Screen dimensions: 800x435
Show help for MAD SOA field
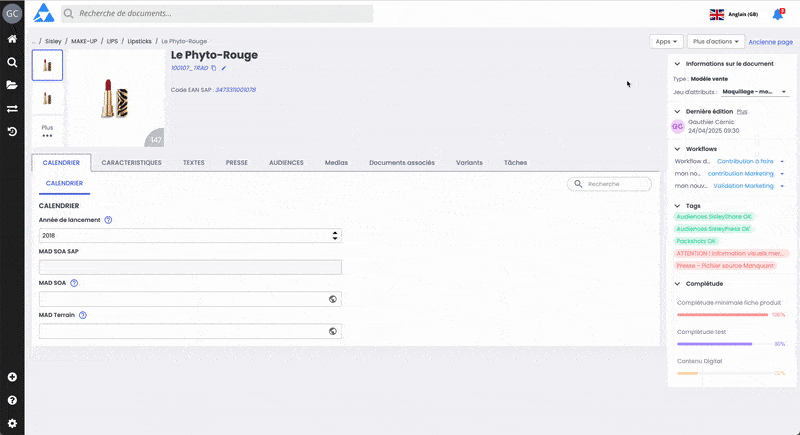(74, 283)
